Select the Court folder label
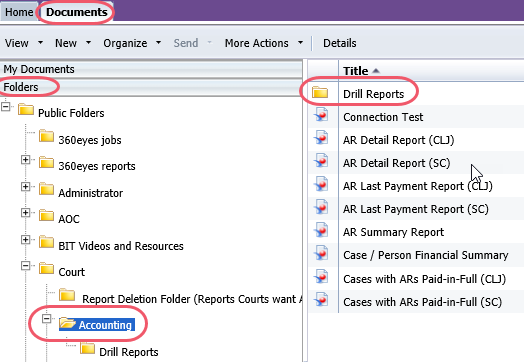 72,272
